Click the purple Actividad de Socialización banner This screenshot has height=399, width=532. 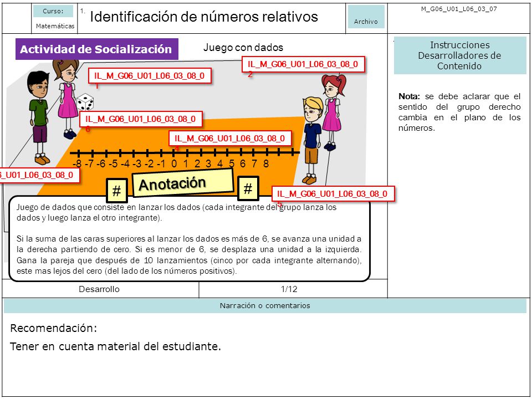[x=96, y=49]
